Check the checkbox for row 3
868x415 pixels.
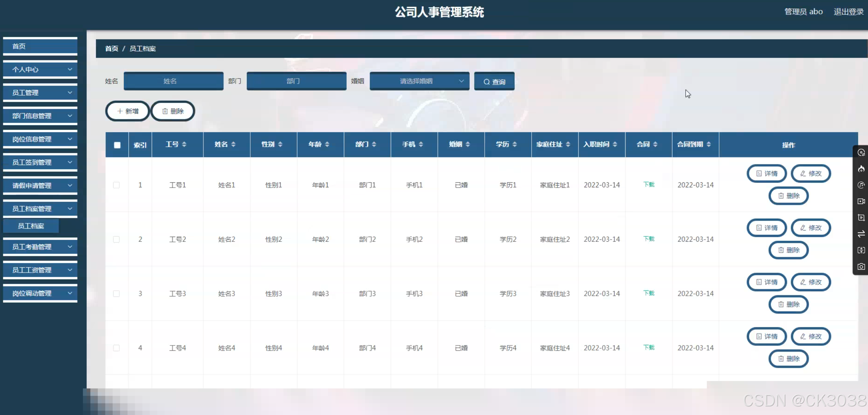pyautogui.click(x=116, y=294)
